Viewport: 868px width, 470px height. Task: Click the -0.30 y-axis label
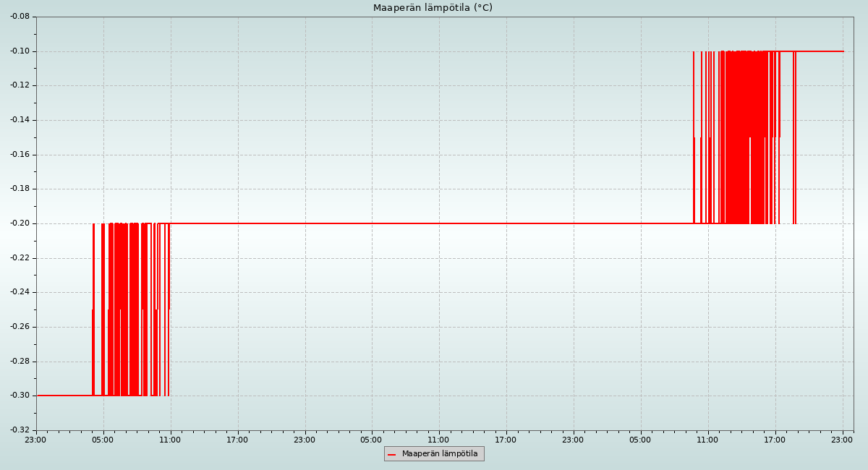click(20, 396)
